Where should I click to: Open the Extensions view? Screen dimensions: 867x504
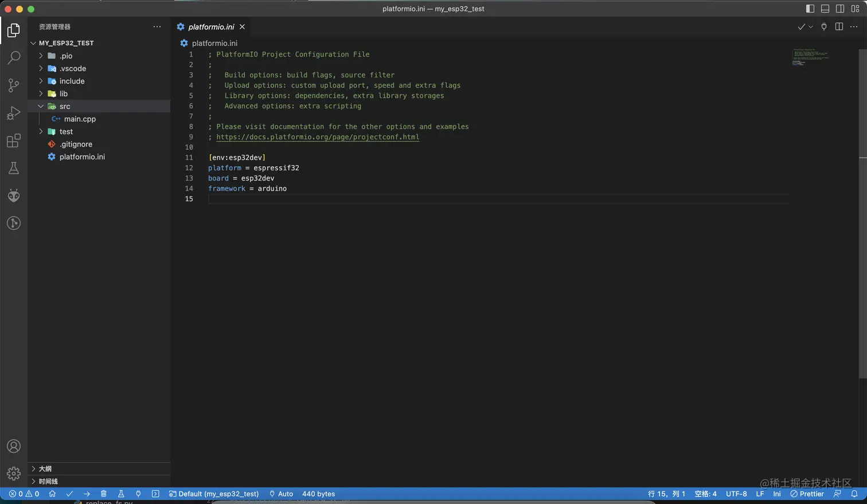point(14,141)
